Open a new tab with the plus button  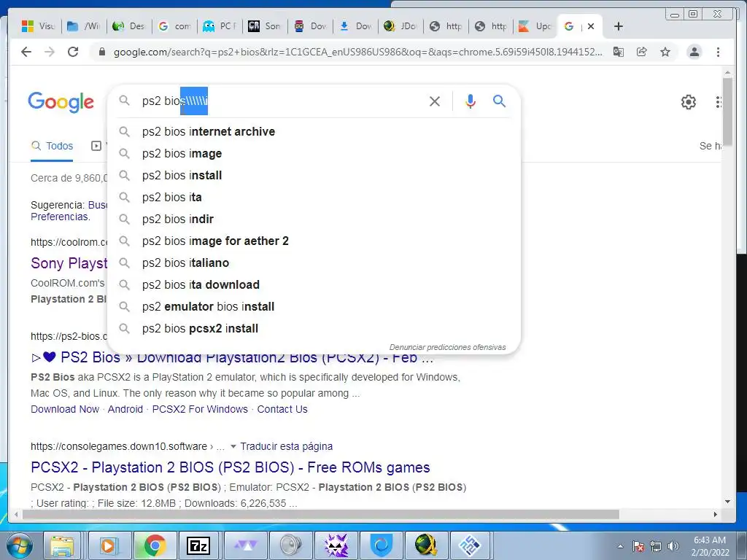tap(619, 26)
